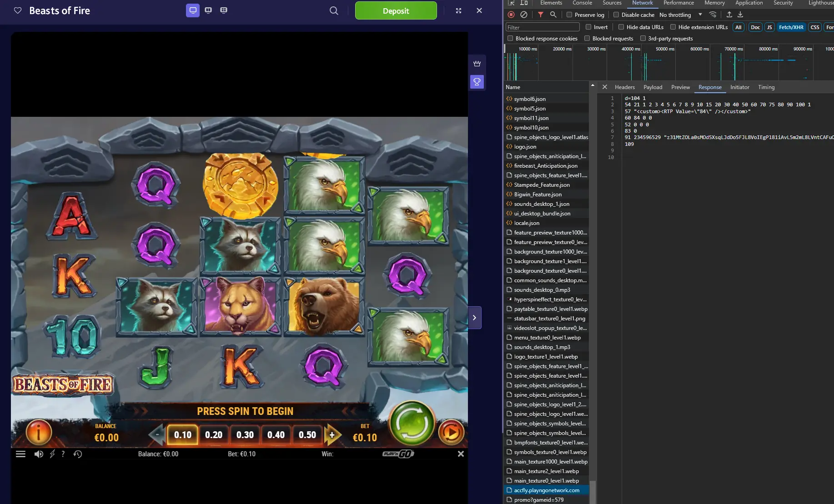Toggle fullscreen for the game window

coord(458,10)
